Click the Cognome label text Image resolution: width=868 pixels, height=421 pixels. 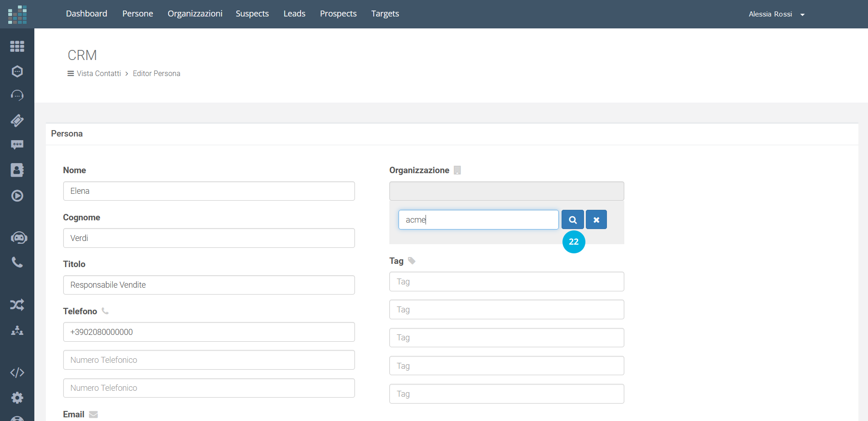[82, 217]
